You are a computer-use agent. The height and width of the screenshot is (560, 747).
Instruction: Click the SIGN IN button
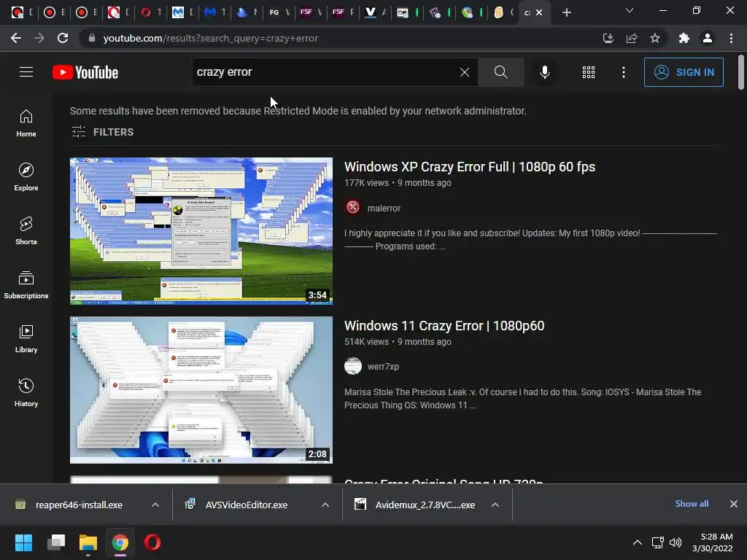[x=684, y=72]
